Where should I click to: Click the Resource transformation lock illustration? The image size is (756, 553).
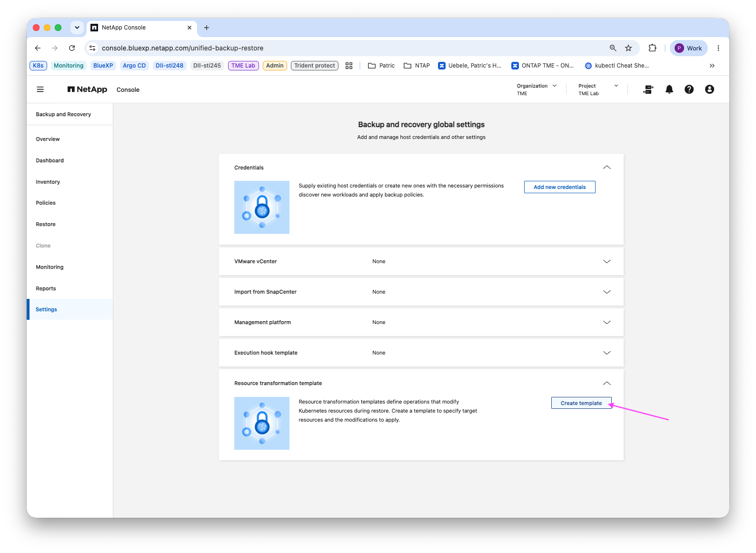(x=262, y=423)
